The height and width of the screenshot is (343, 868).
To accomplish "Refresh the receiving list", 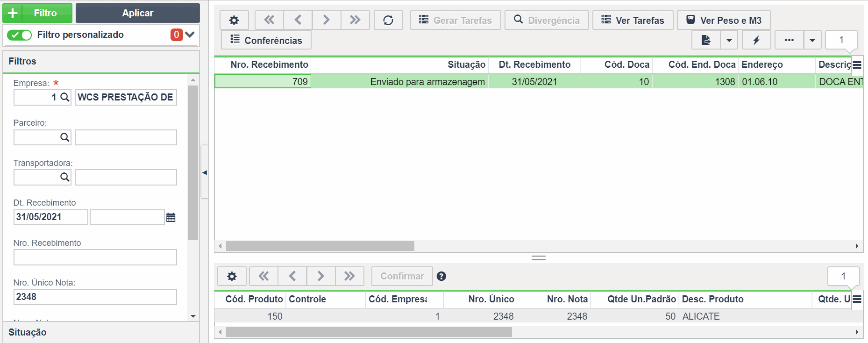I will (388, 20).
